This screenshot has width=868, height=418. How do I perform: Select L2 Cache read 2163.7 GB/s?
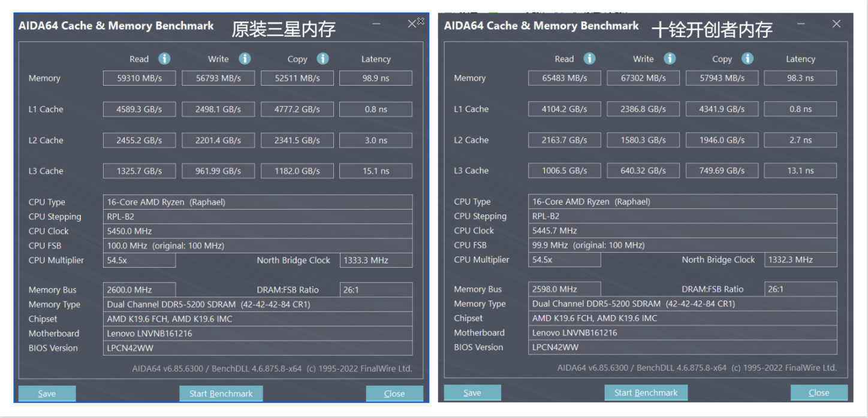pos(564,140)
